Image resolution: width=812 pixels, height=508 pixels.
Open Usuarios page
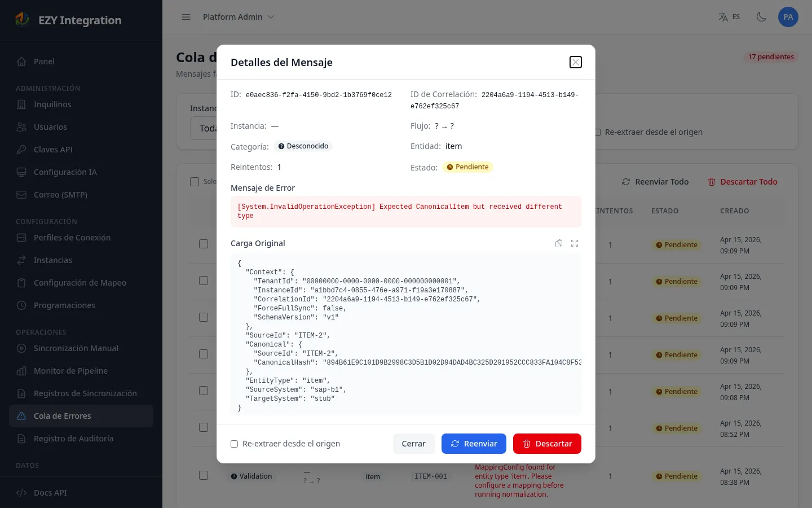point(81,127)
